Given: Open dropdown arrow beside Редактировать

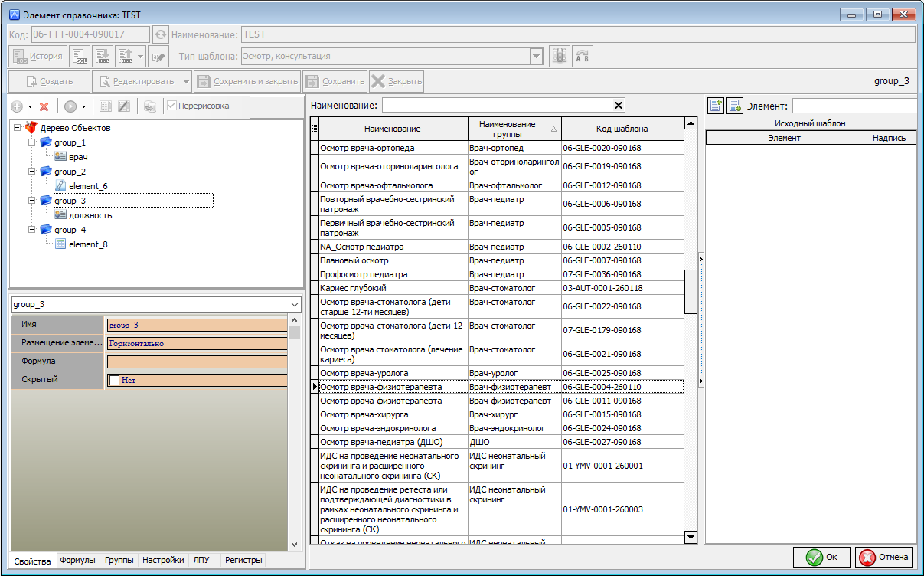Looking at the screenshot, I should tap(186, 81).
